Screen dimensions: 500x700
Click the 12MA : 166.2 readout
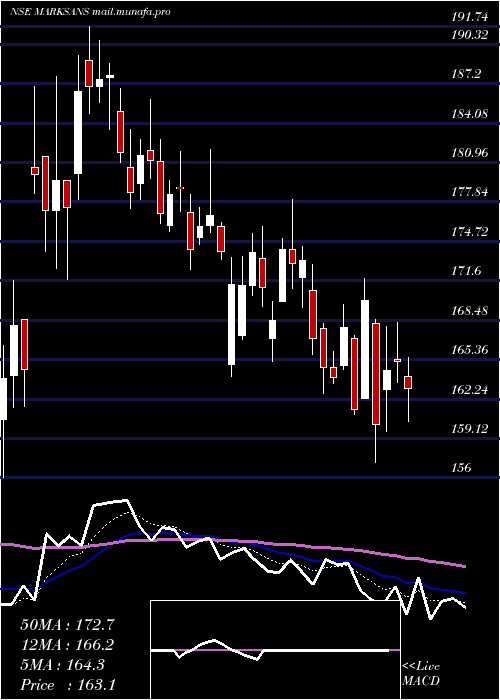click(x=67, y=645)
